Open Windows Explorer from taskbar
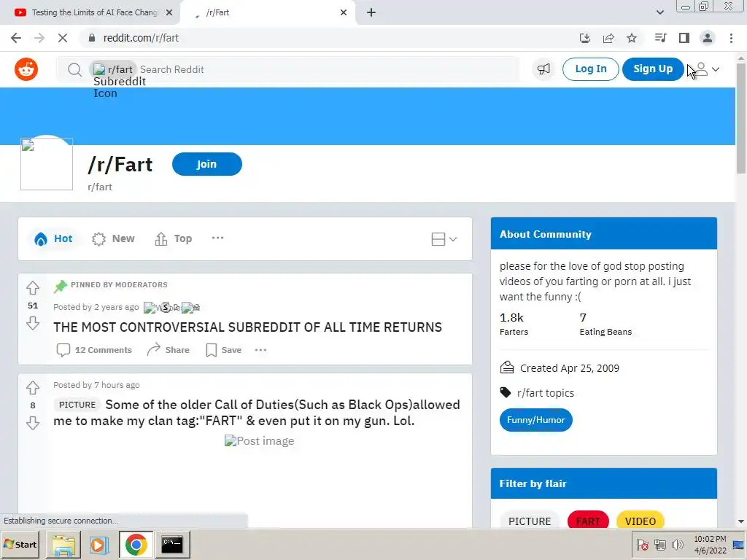Viewport: 747px width, 560px height. coord(63,544)
